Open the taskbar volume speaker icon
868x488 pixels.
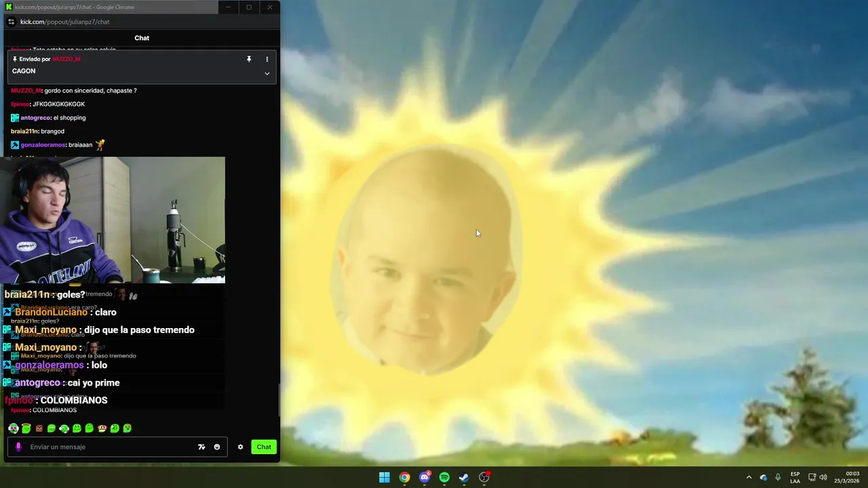point(823,477)
